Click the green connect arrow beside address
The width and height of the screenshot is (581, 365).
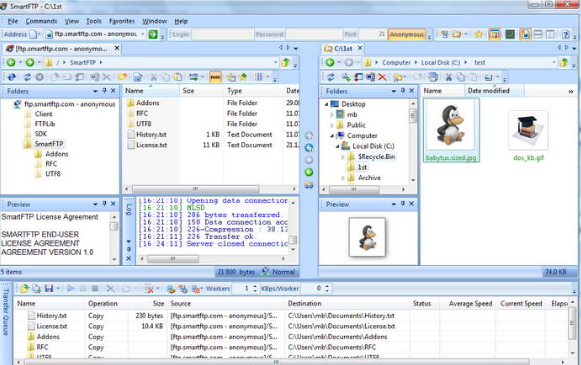pyautogui.click(x=153, y=34)
